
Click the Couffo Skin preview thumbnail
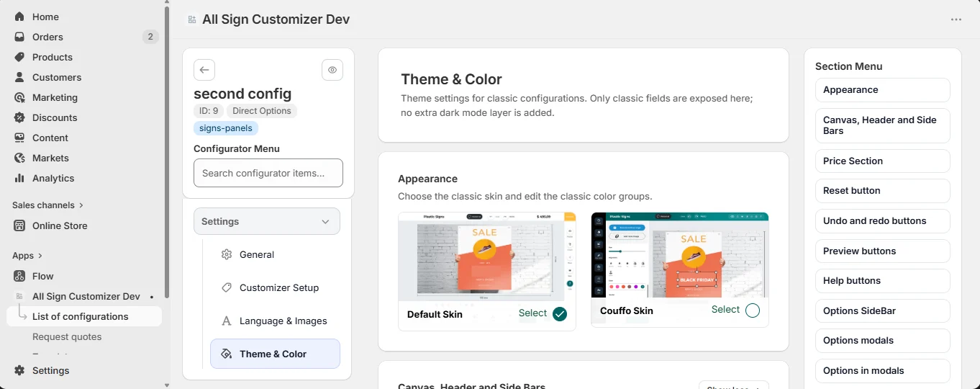coord(679,255)
